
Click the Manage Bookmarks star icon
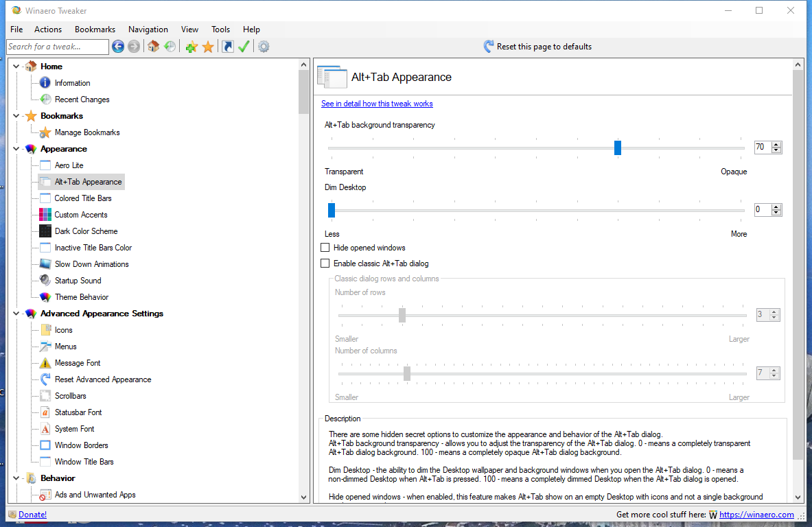(45, 132)
